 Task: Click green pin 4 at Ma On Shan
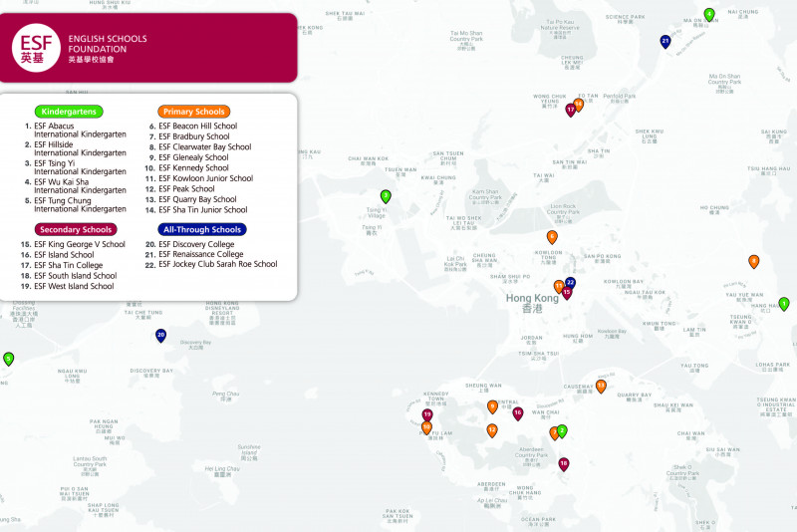coord(709,15)
